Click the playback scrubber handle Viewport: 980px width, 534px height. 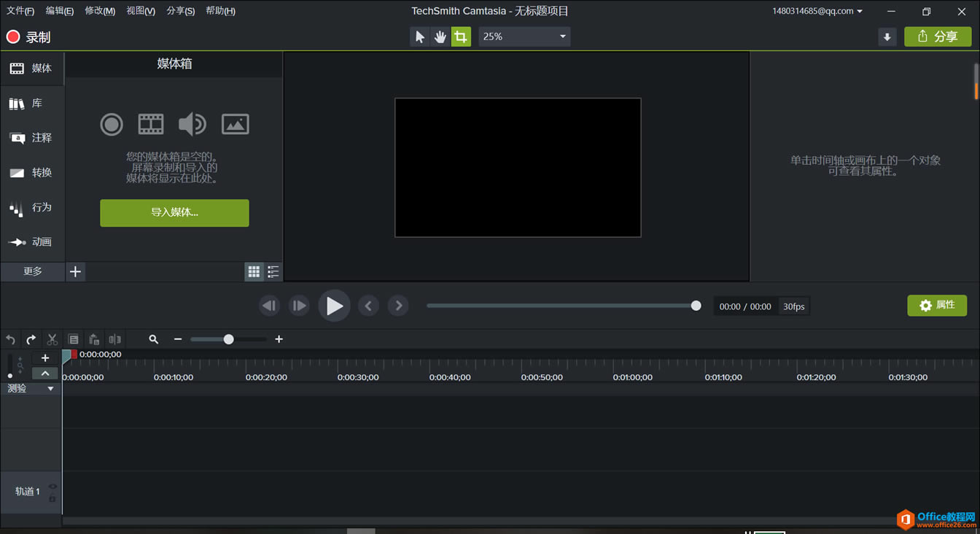click(x=696, y=306)
